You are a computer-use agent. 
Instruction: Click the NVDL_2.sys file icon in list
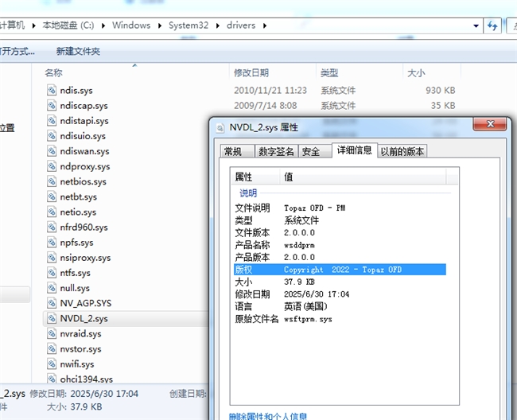pyautogui.click(x=52, y=318)
